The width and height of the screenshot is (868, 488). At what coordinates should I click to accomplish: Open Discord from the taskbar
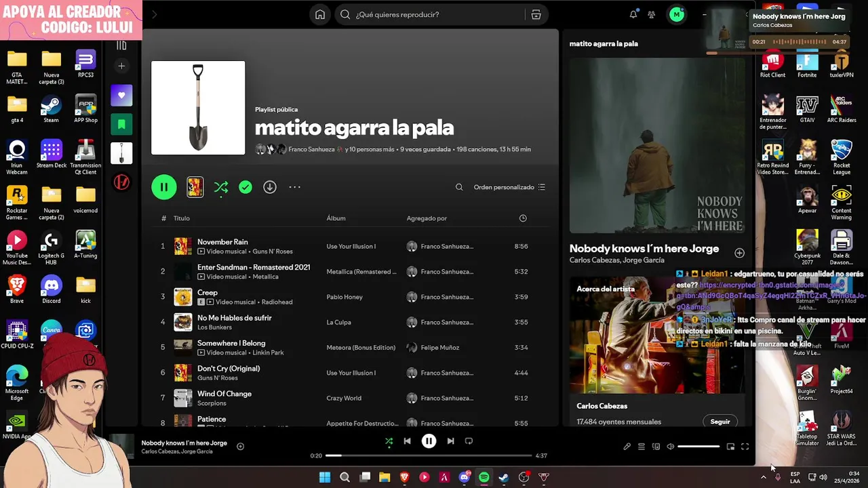click(x=465, y=477)
